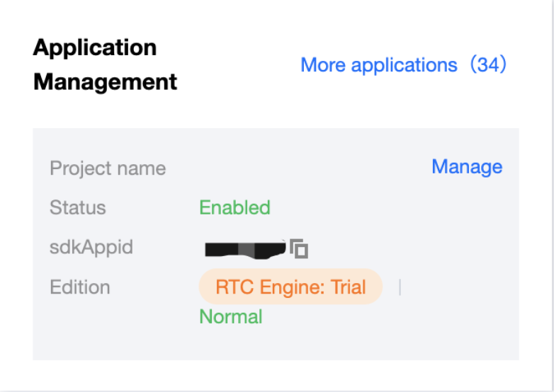The width and height of the screenshot is (554, 392).
Task: Click the Project name label
Action: tap(108, 168)
